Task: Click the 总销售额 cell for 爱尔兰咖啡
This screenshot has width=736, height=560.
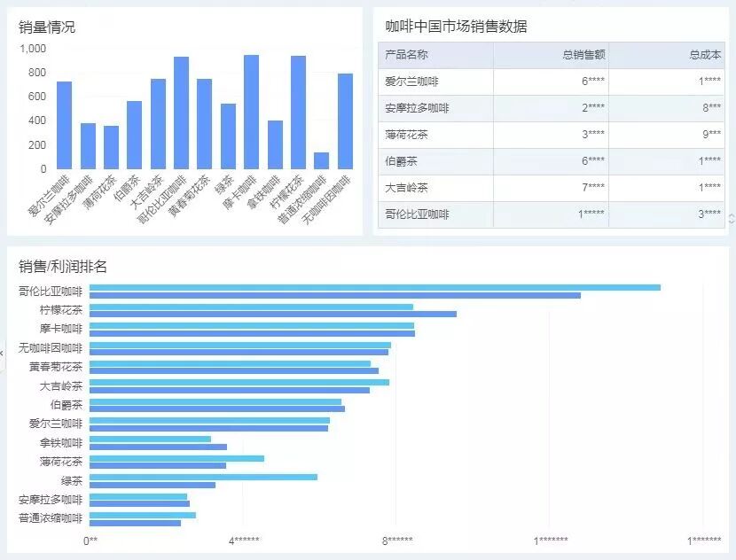Action: (x=551, y=82)
